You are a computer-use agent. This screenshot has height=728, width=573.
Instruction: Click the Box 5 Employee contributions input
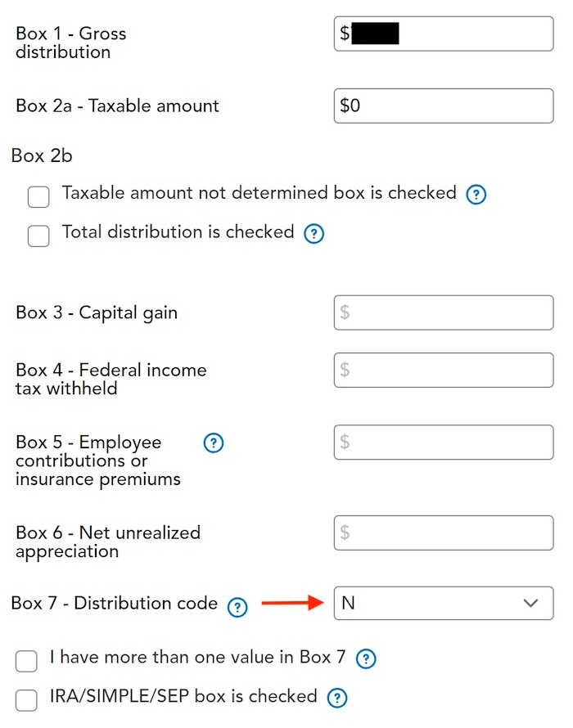[443, 443]
